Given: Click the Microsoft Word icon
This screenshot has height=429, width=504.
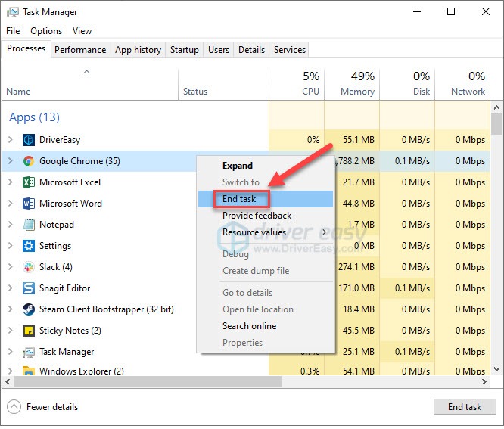Looking at the screenshot, I should pyautogui.click(x=29, y=204).
